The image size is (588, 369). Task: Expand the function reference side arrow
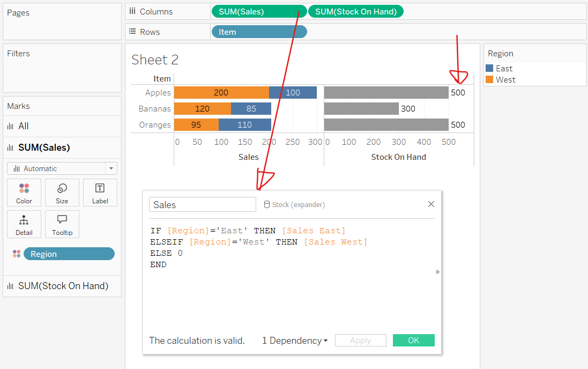pos(438,272)
